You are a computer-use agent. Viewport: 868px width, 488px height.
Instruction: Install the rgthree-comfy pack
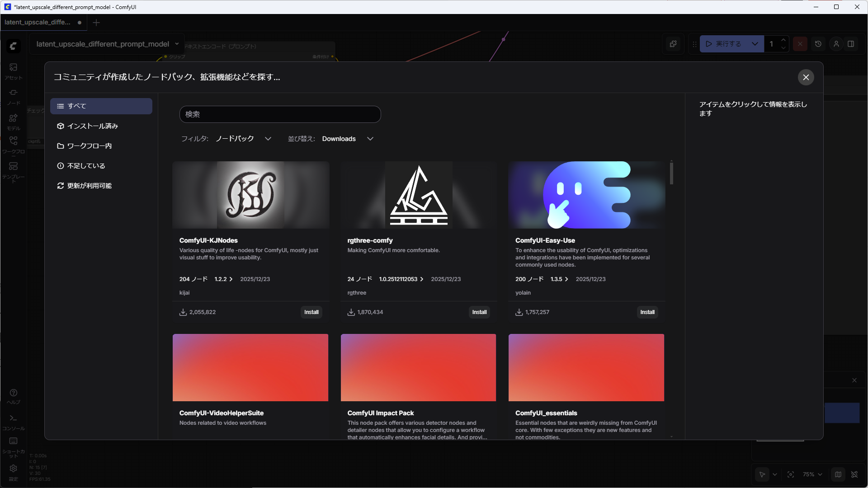479,312
